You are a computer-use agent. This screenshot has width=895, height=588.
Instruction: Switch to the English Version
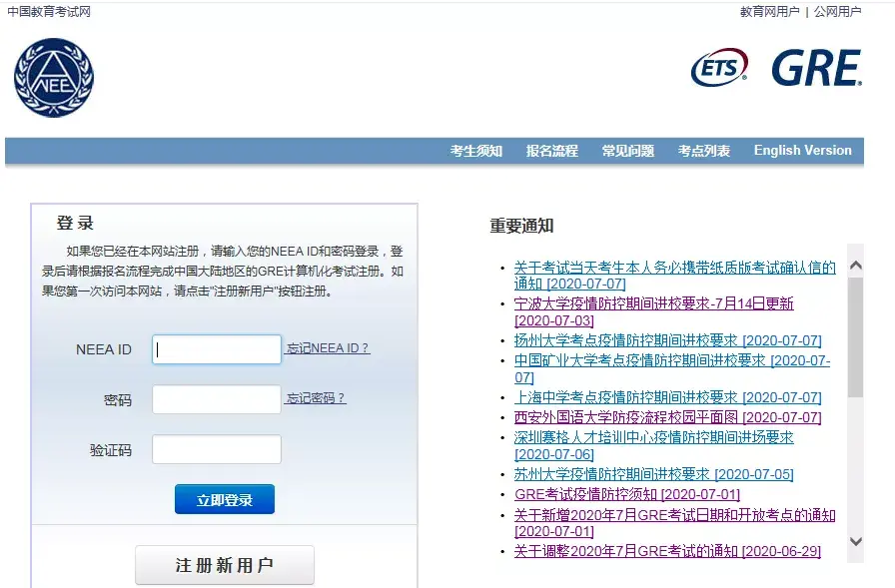point(802,151)
